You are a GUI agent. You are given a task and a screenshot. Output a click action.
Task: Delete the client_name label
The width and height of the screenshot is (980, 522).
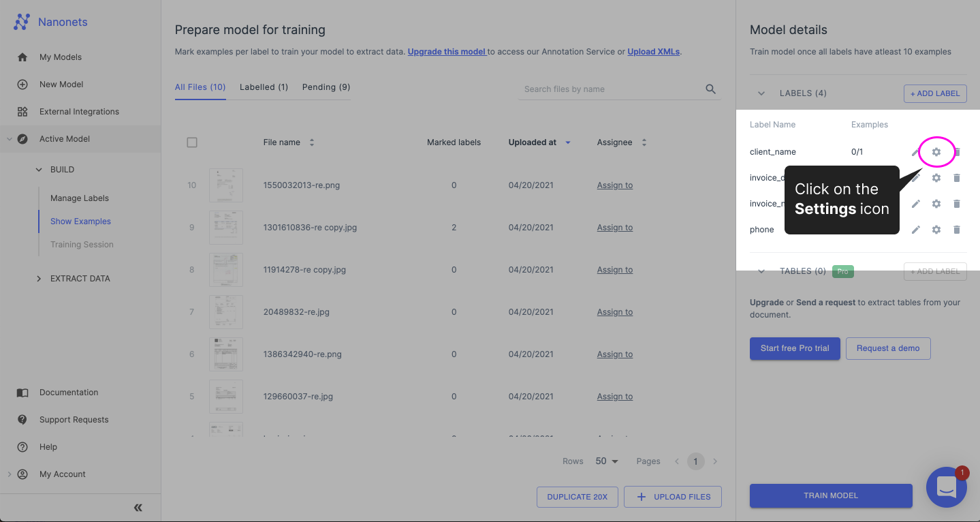point(957,152)
